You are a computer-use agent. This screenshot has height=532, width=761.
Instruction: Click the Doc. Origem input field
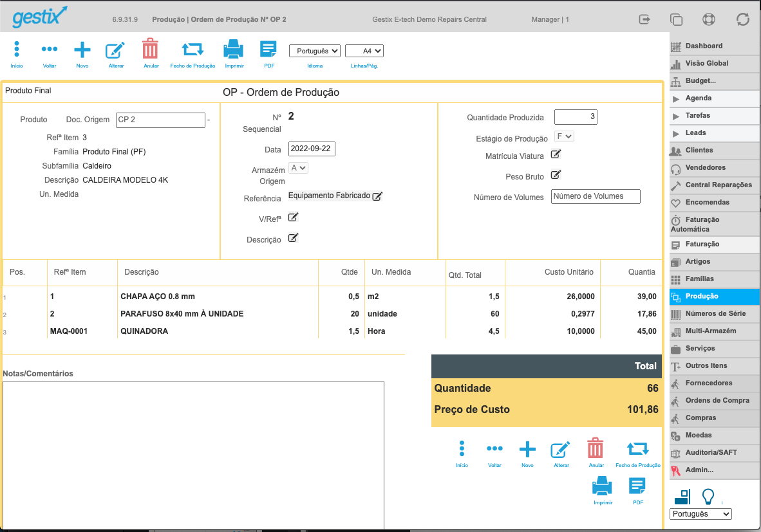click(x=161, y=120)
